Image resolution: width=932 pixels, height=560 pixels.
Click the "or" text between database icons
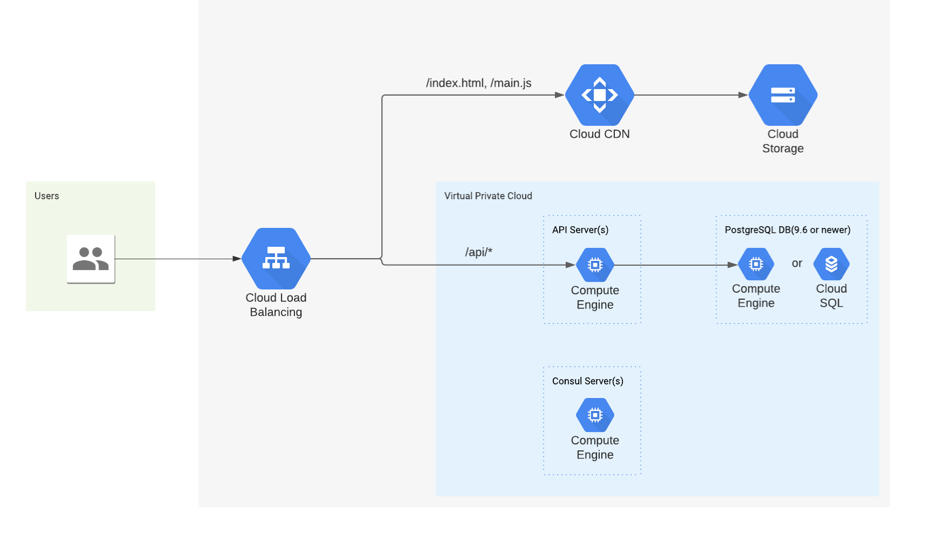(797, 264)
